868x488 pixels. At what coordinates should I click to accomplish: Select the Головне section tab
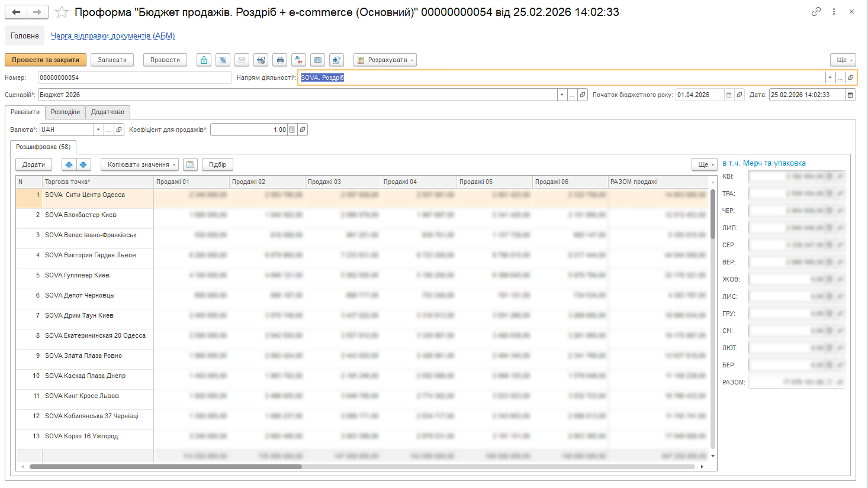tap(25, 35)
